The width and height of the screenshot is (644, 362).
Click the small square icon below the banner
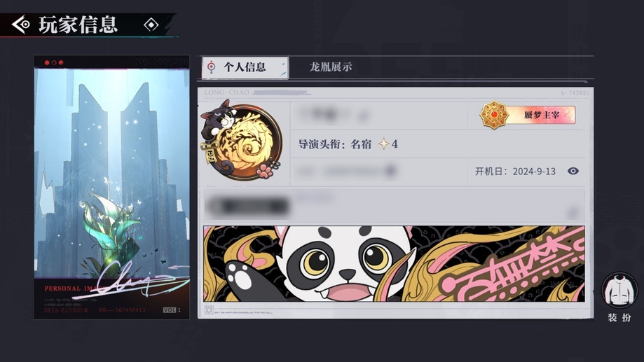(x=209, y=310)
